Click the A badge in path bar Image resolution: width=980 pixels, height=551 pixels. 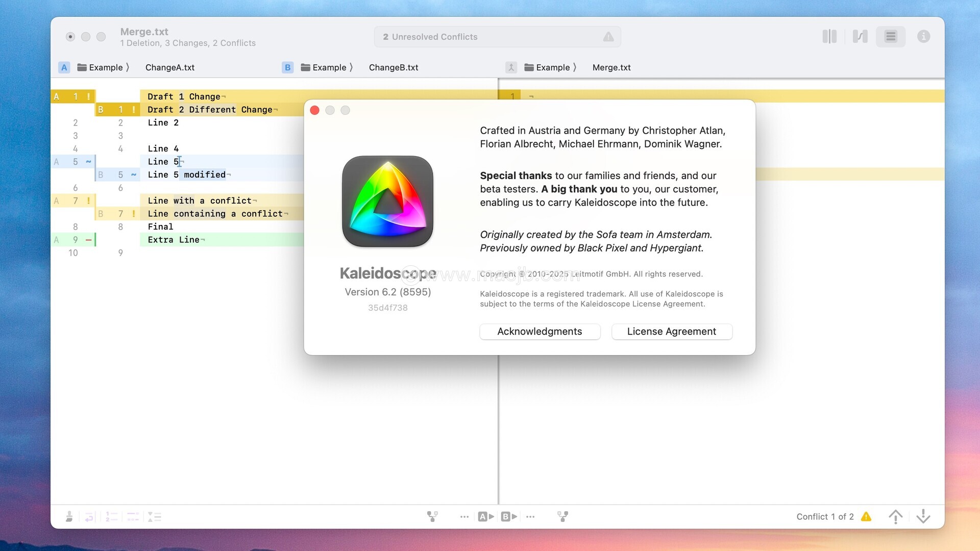(64, 67)
